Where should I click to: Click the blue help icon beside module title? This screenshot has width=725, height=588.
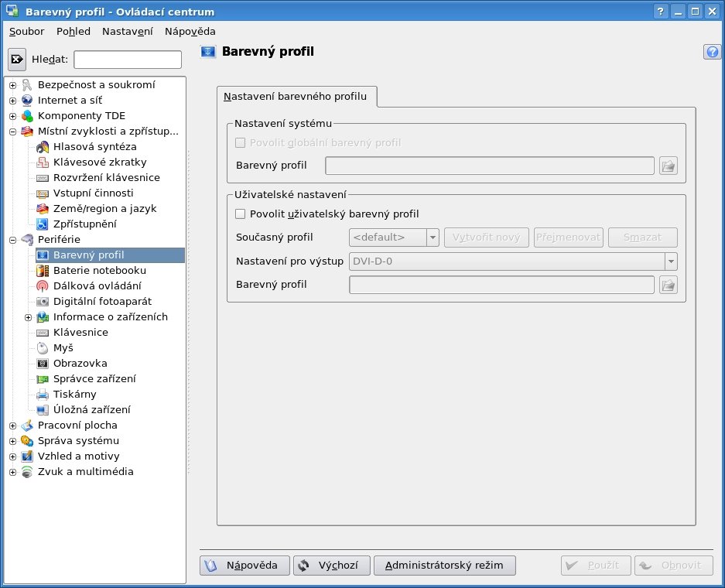pyautogui.click(x=712, y=52)
